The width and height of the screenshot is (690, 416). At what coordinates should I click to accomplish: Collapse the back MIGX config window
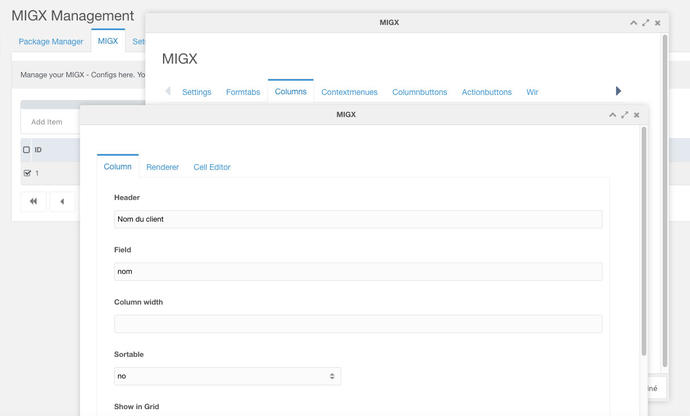point(634,23)
